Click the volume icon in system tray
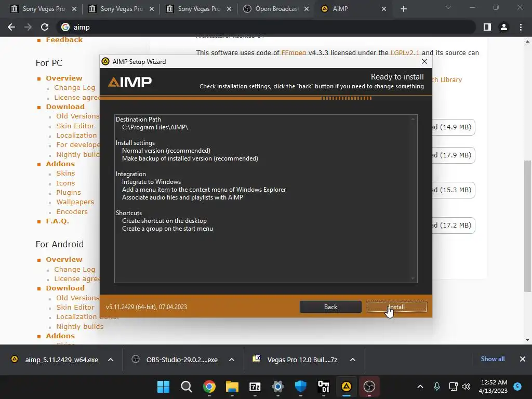532x399 pixels. (x=466, y=387)
